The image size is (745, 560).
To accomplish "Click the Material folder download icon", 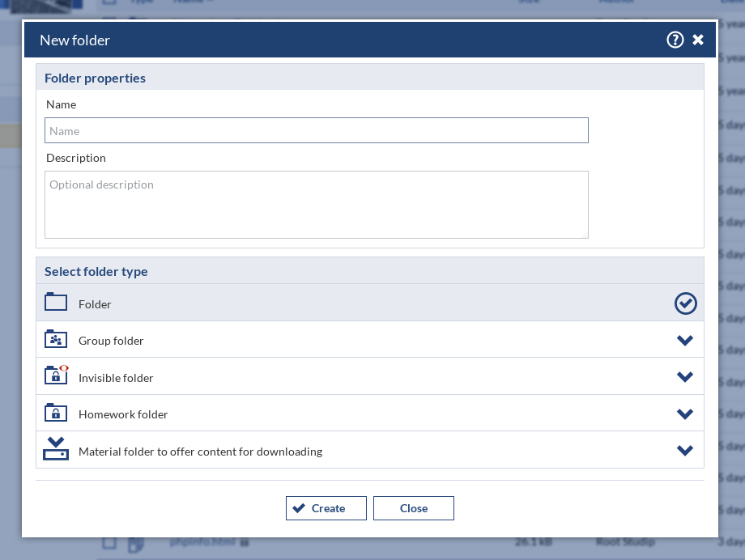I will tap(56, 449).
